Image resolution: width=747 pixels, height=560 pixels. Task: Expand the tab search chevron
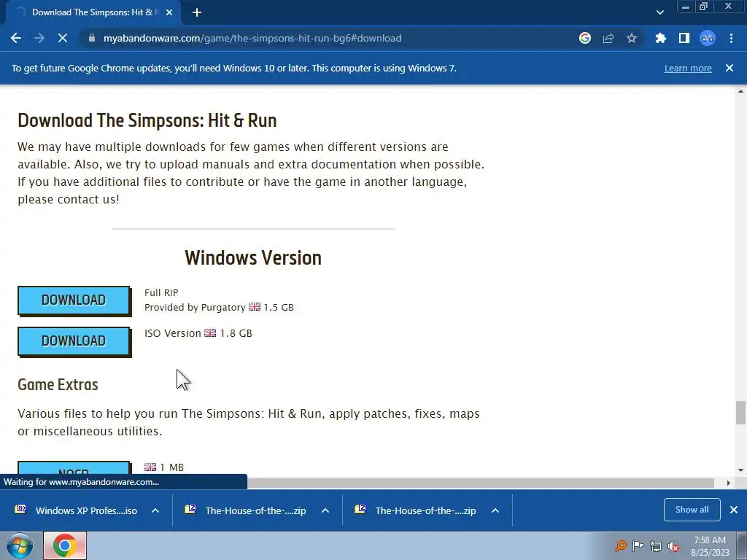[x=659, y=12]
